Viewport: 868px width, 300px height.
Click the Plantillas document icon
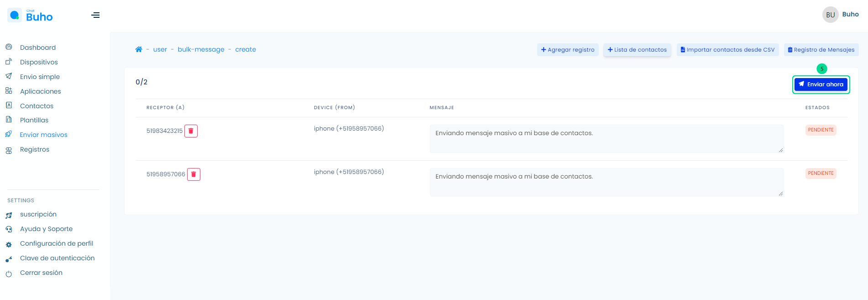pos(9,120)
